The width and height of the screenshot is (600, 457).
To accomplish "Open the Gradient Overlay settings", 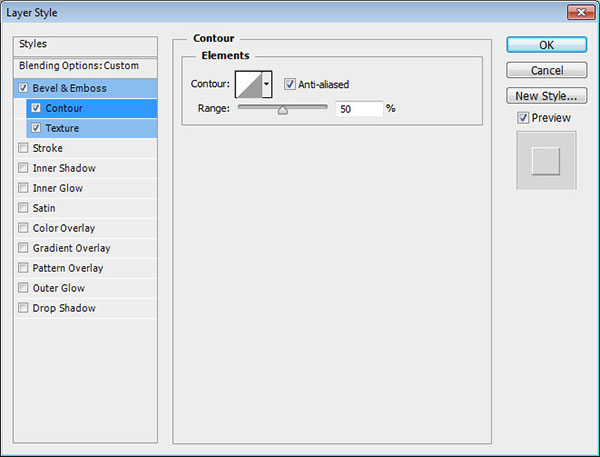I will (71, 248).
